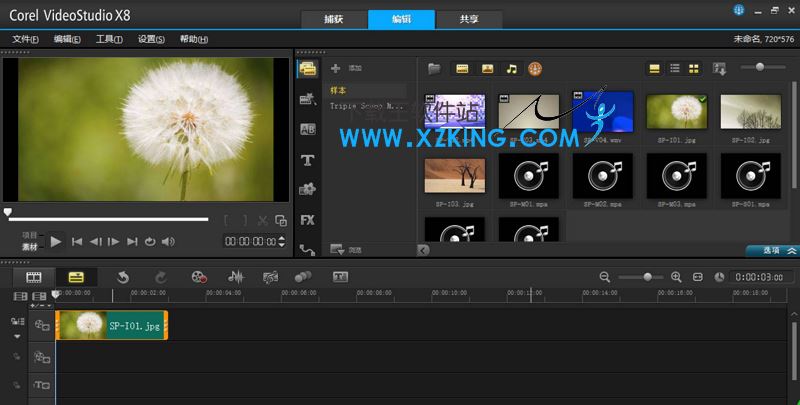The height and width of the screenshot is (405, 800).
Task: Open the 帮助(H) menu
Action: [194, 39]
